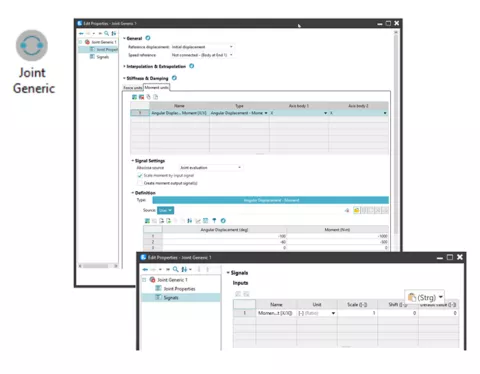Viewport: 480px width, 374px height.
Task: Collapse General section
Action: pos(124,38)
